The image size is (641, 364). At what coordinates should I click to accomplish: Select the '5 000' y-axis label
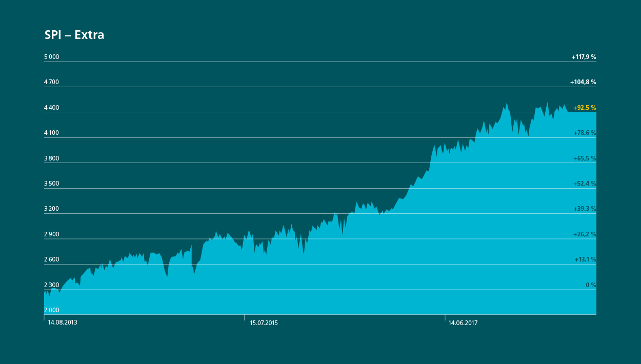click(x=52, y=57)
